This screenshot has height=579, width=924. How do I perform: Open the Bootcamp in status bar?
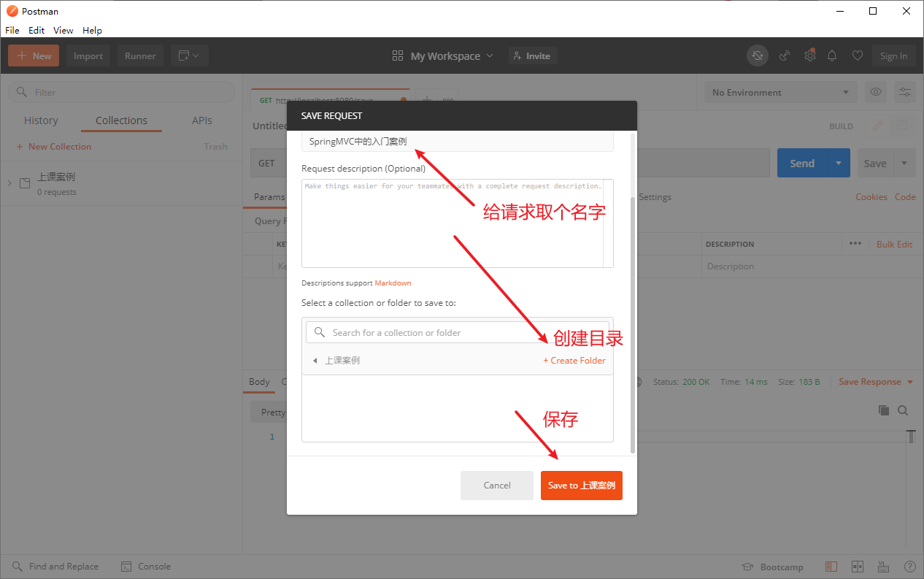(x=773, y=567)
